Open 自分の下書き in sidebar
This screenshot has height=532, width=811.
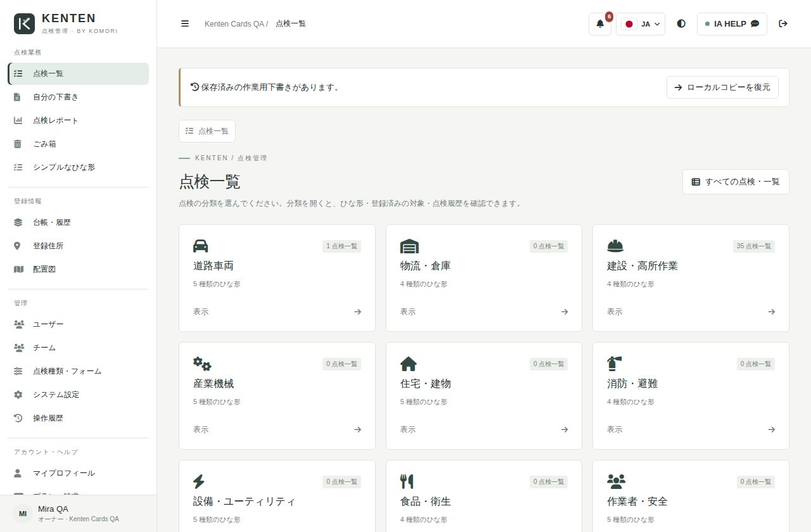79,97
